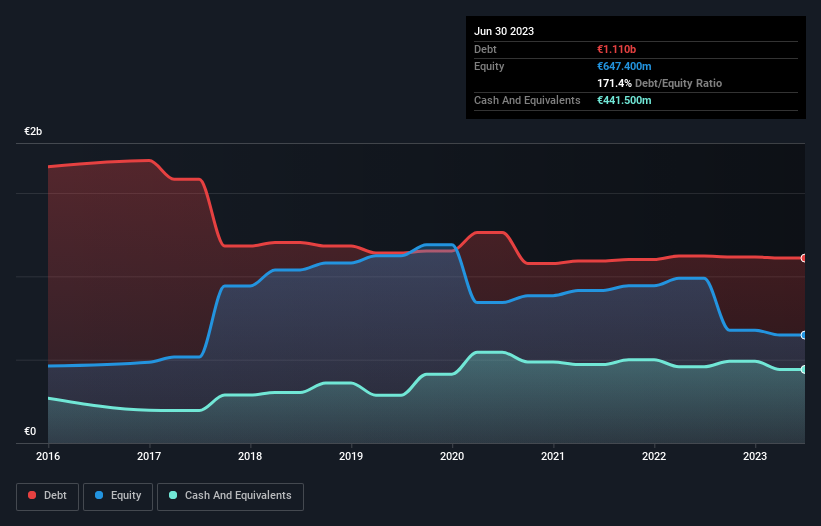Click the 2021 x-axis label
This screenshot has height=526, width=821.
[553, 456]
